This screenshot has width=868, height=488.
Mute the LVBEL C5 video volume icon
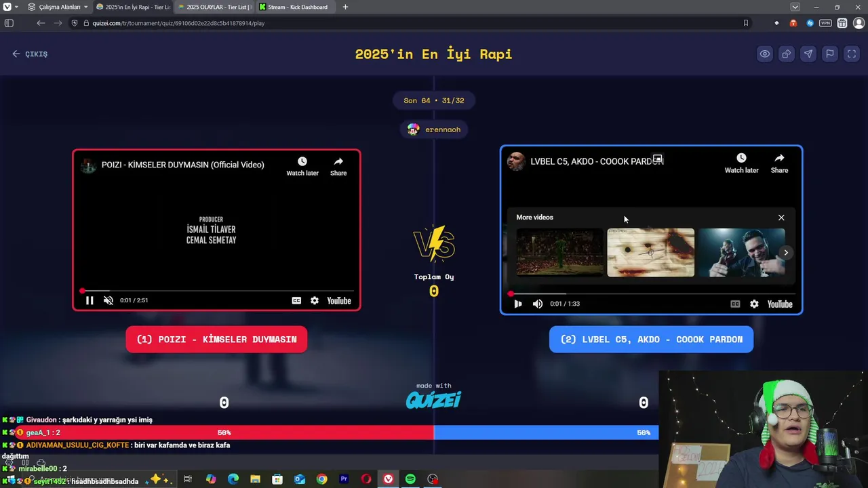click(538, 304)
